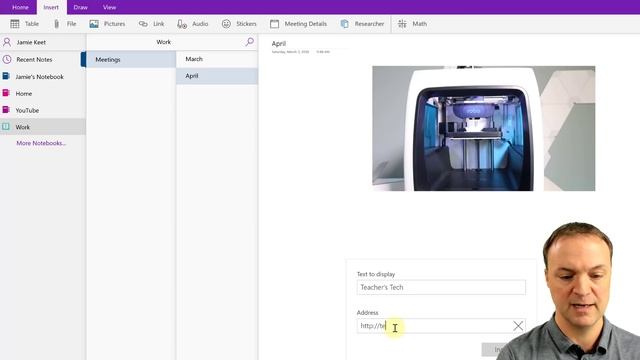Screen dimensions: 640x360
Task: Open More Notebooks link
Action: pyautogui.click(x=41, y=143)
